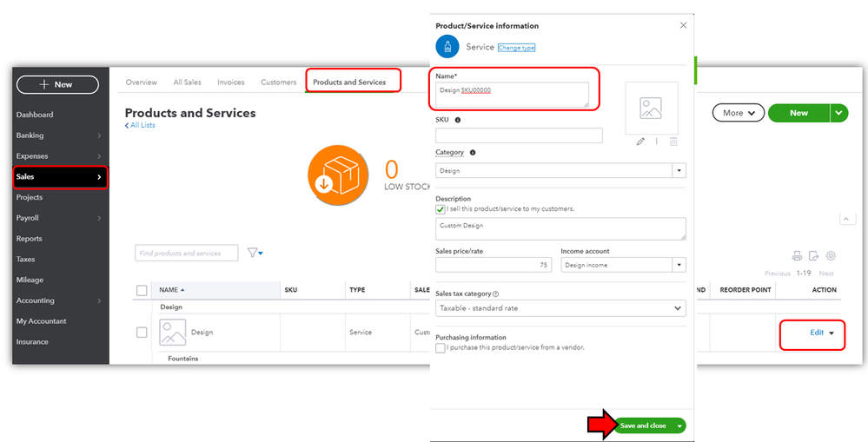
Task: Click the REORDER POINT column header
Action: (x=745, y=290)
